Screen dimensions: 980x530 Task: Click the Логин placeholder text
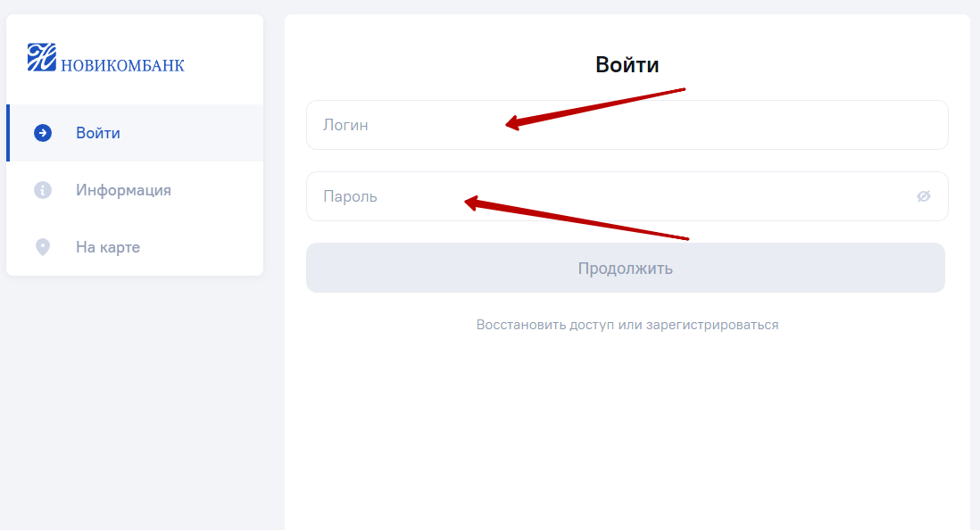click(345, 125)
